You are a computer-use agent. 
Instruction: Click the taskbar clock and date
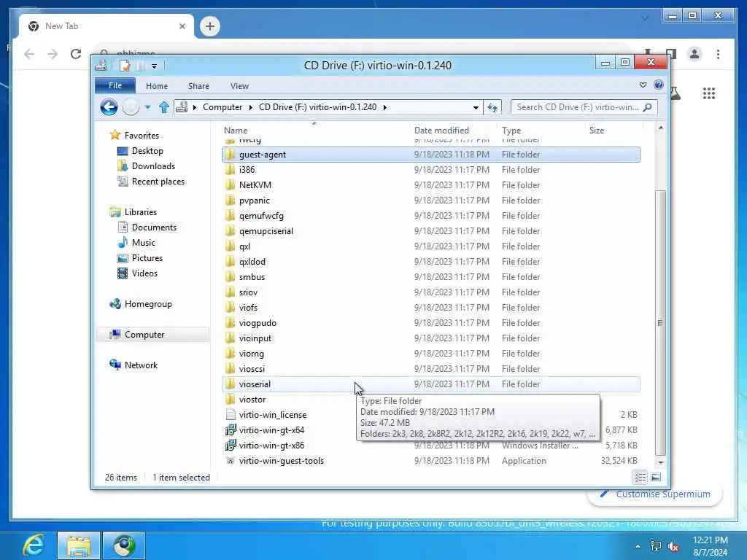coord(710,546)
